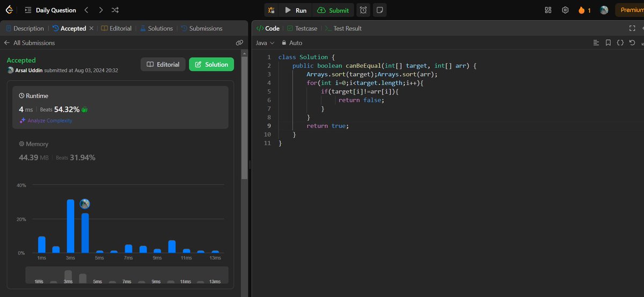Click the curly braces snippet icon
Image resolution: width=644 pixels, height=297 pixels.
click(x=620, y=43)
